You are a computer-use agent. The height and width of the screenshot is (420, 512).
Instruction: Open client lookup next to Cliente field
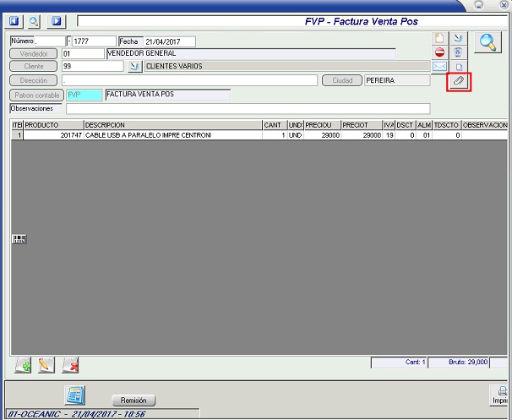tap(133, 66)
